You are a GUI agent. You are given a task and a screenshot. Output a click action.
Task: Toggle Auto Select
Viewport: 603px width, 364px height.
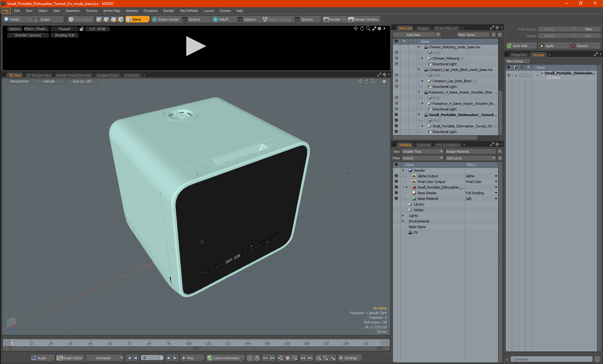pyautogui.click(x=80, y=19)
